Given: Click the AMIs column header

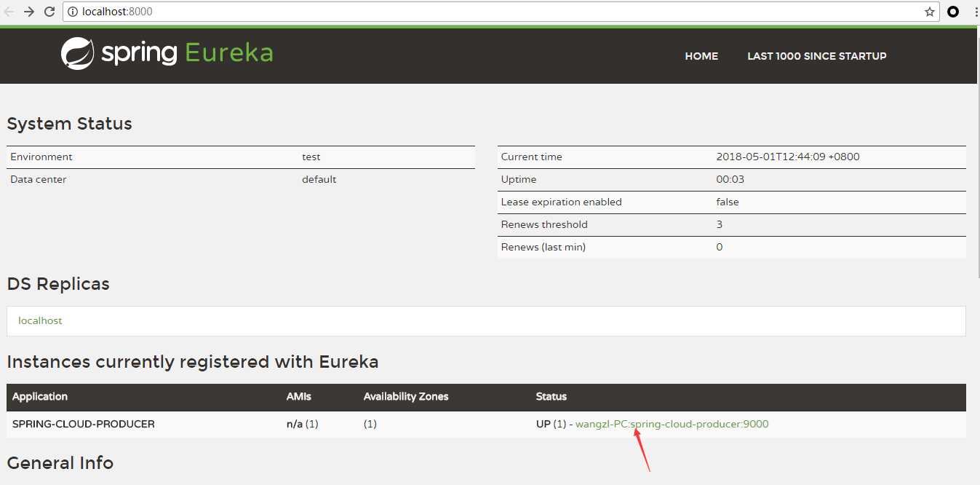Looking at the screenshot, I should [299, 397].
